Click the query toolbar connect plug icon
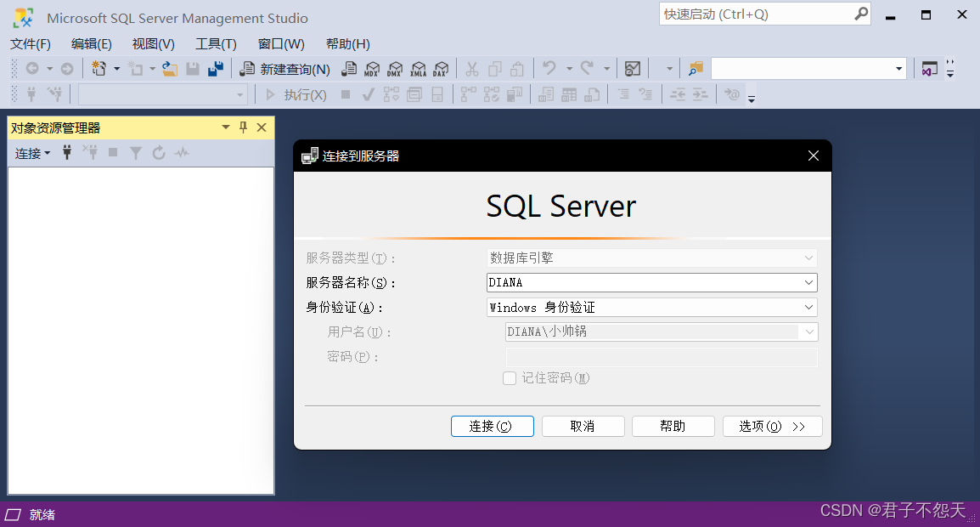This screenshot has height=527, width=980. point(31,94)
